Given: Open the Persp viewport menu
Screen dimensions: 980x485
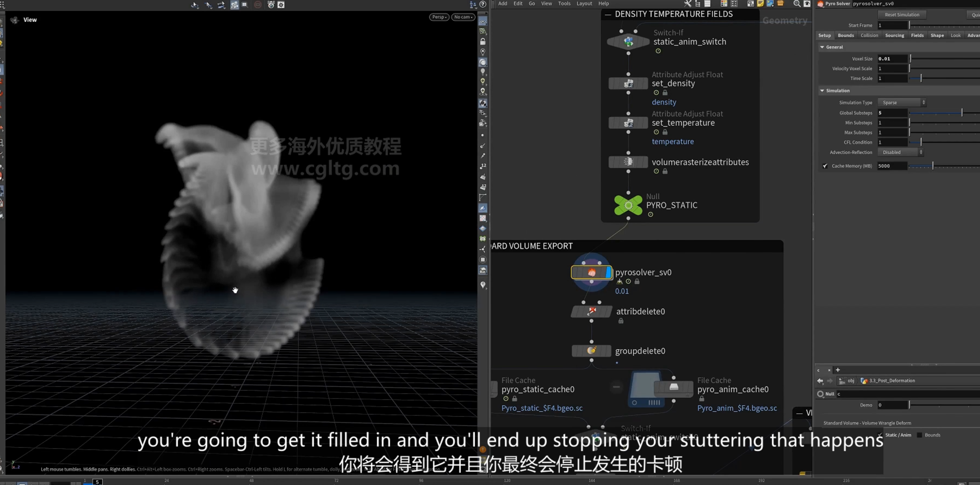Looking at the screenshot, I should 439,17.
